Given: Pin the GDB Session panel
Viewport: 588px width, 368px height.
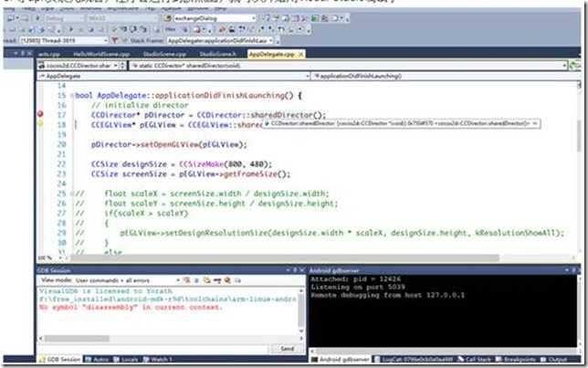Looking at the screenshot, I should tap(295, 270).
